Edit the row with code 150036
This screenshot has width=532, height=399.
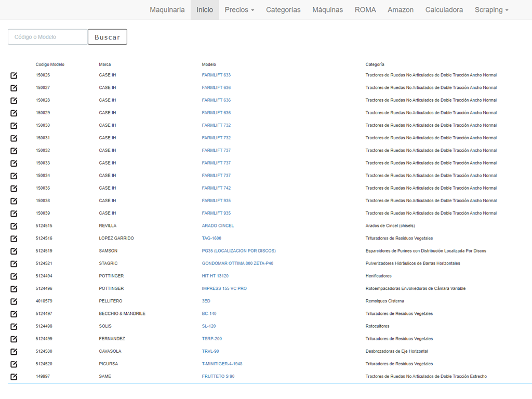tap(14, 188)
